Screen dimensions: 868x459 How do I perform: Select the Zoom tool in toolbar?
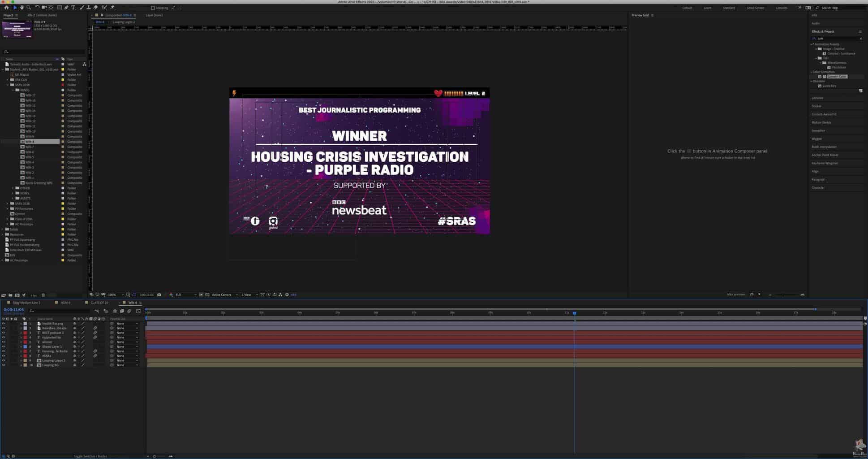29,8
